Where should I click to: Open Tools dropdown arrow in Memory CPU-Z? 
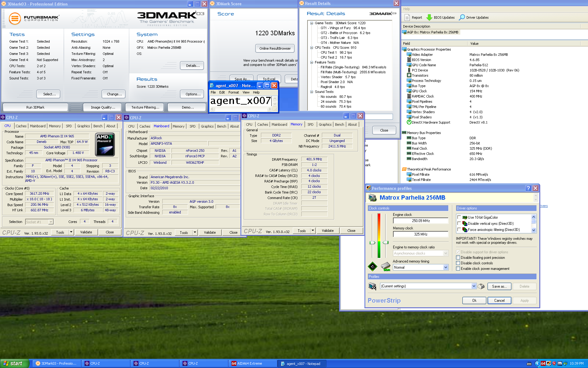[313, 231]
